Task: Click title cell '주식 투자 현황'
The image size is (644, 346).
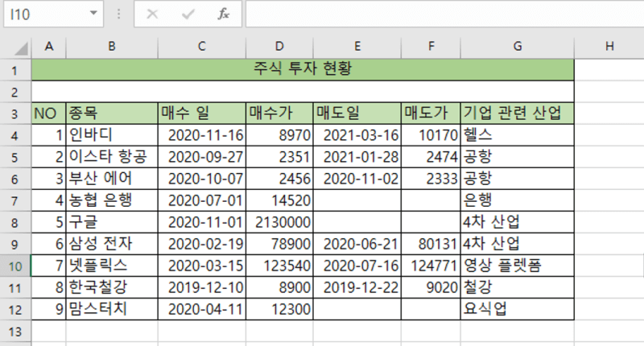Action: pyautogui.click(x=303, y=70)
